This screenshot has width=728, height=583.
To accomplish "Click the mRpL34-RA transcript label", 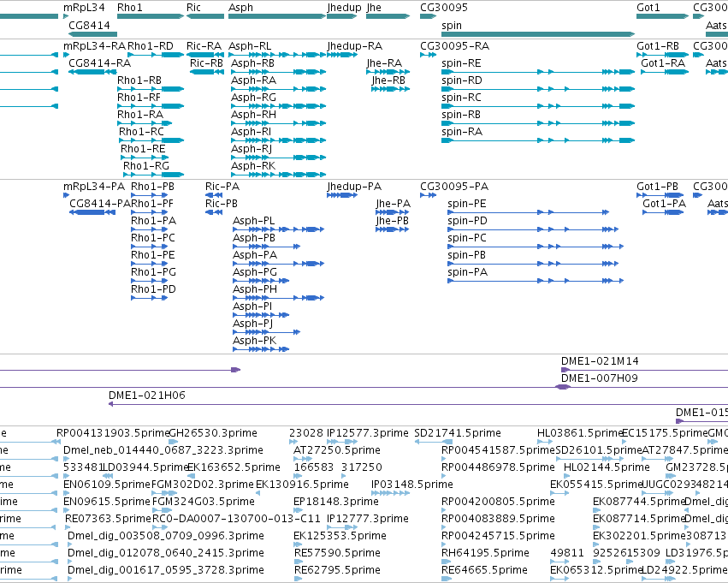I will coord(95,46).
